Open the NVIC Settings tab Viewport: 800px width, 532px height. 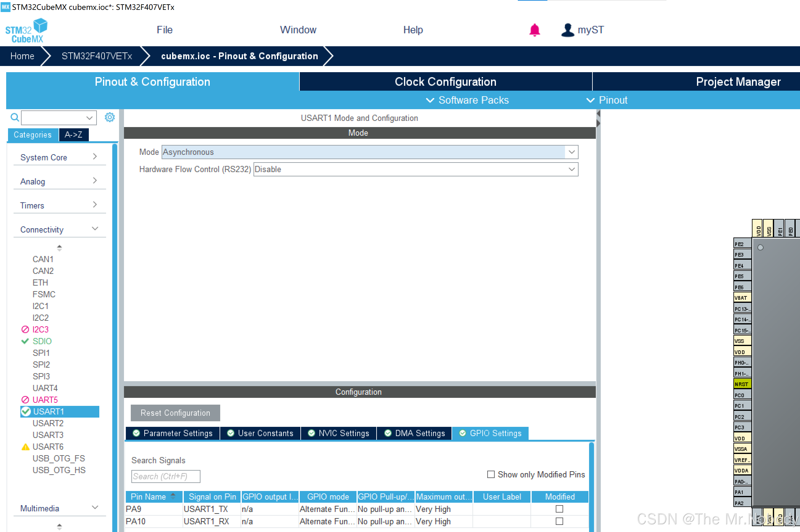coord(339,433)
